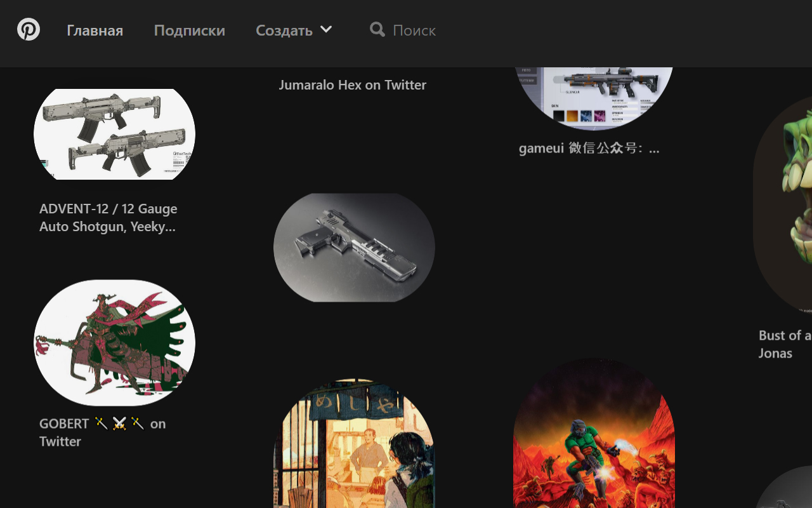Open the gameui rifle pin image
This screenshot has height=508, width=812.
pos(594,98)
